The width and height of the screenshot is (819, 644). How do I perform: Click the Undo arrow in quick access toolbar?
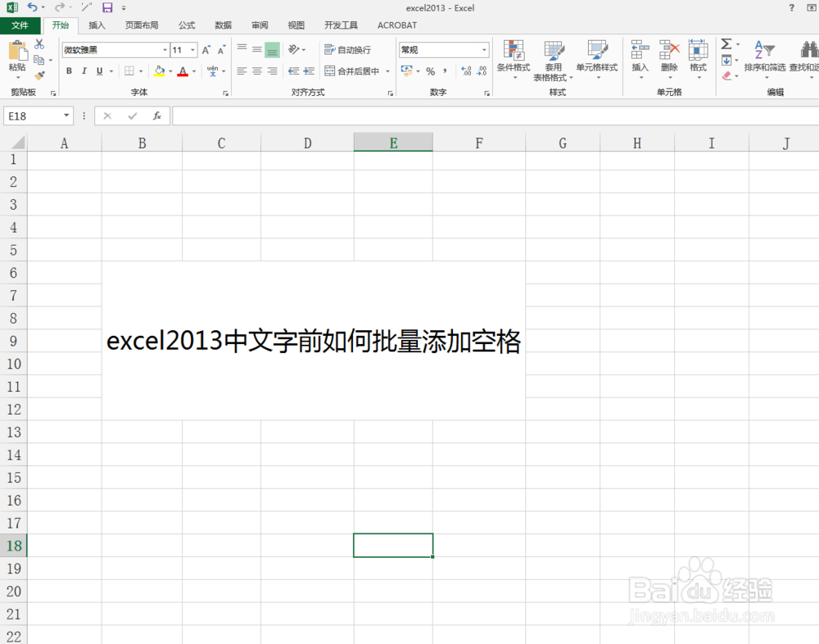33,7
